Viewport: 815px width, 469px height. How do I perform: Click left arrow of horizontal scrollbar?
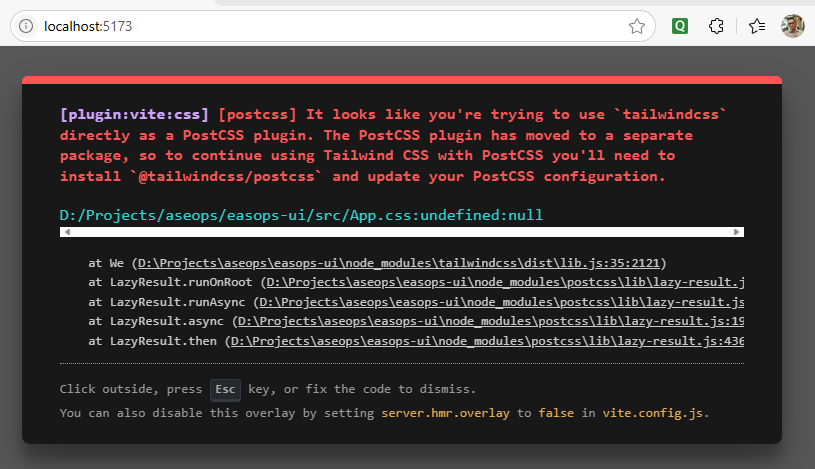pyautogui.click(x=67, y=232)
